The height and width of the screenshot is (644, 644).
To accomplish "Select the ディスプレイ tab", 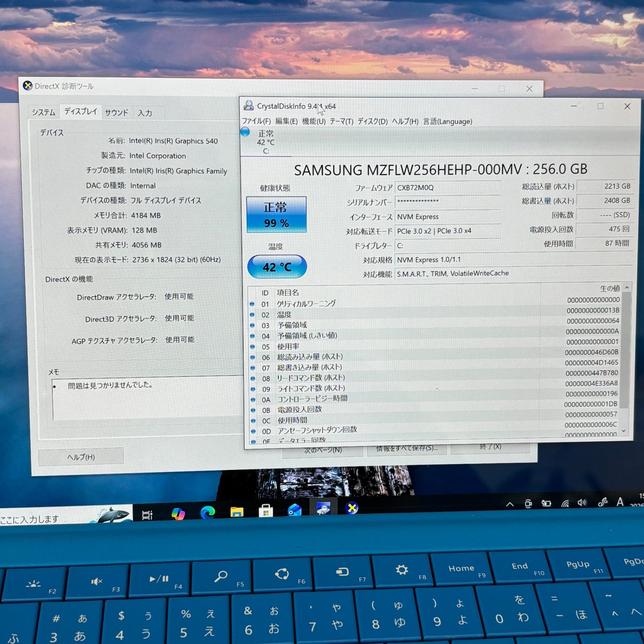I will click(80, 111).
